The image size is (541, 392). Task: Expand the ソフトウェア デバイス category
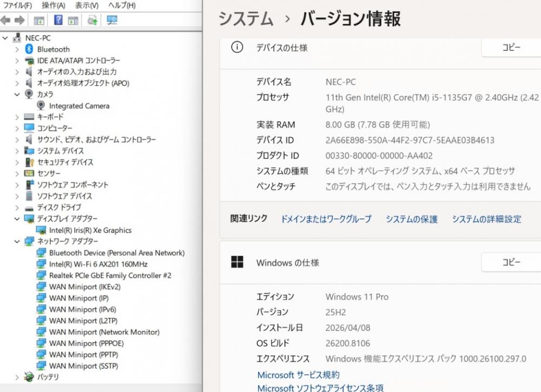(x=17, y=196)
